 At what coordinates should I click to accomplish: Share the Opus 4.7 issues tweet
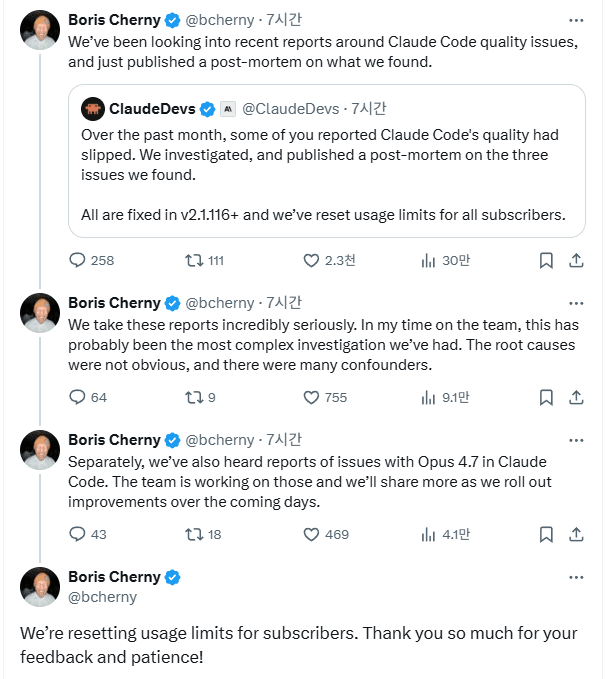click(576, 534)
